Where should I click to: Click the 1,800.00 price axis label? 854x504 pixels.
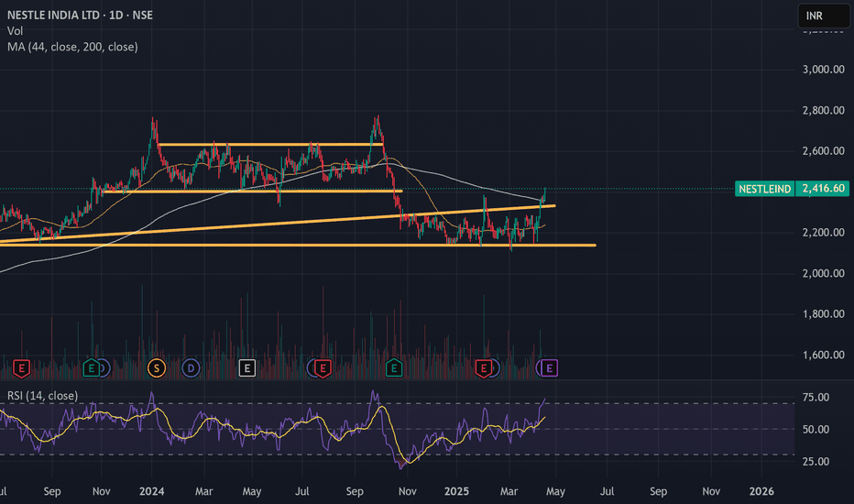point(824,313)
